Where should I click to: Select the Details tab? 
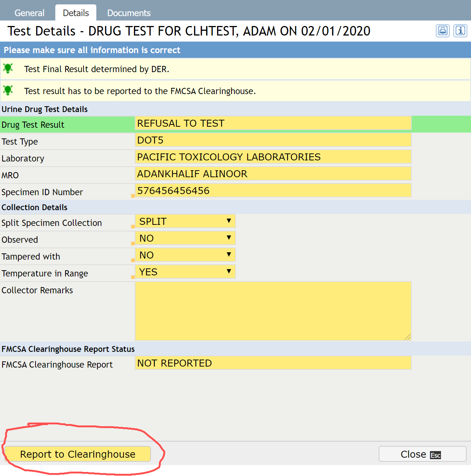tap(76, 13)
